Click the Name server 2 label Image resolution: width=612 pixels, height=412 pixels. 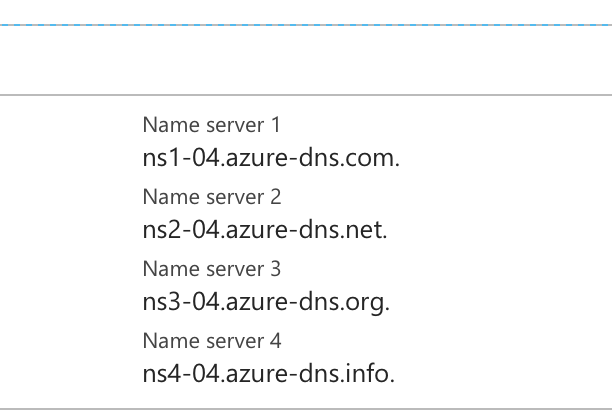click(x=212, y=197)
